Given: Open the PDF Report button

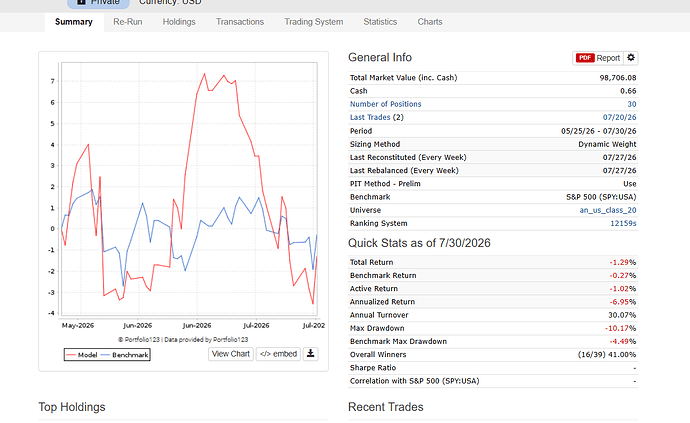Looking at the screenshot, I should (x=598, y=58).
